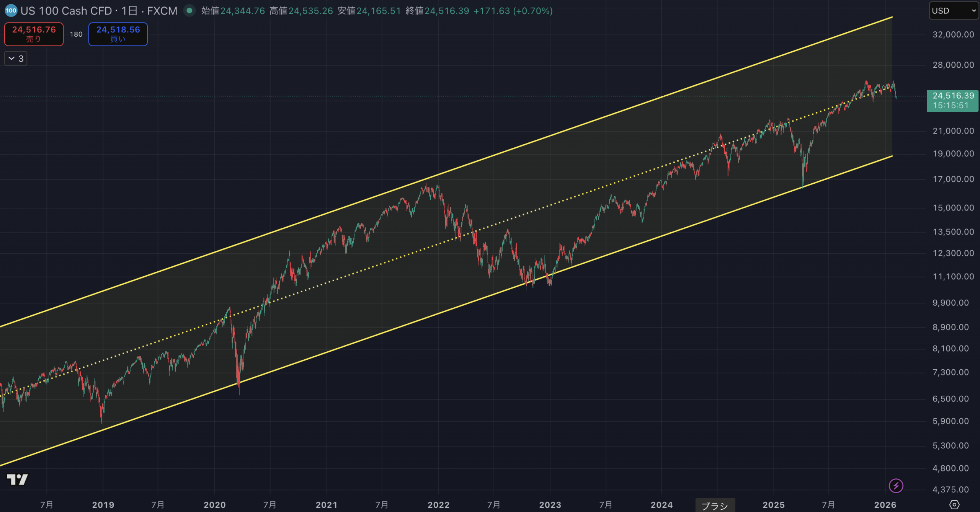Click the US 100 symbol logo icon
This screenshot has width=980, height=512.
click(11, 11)
